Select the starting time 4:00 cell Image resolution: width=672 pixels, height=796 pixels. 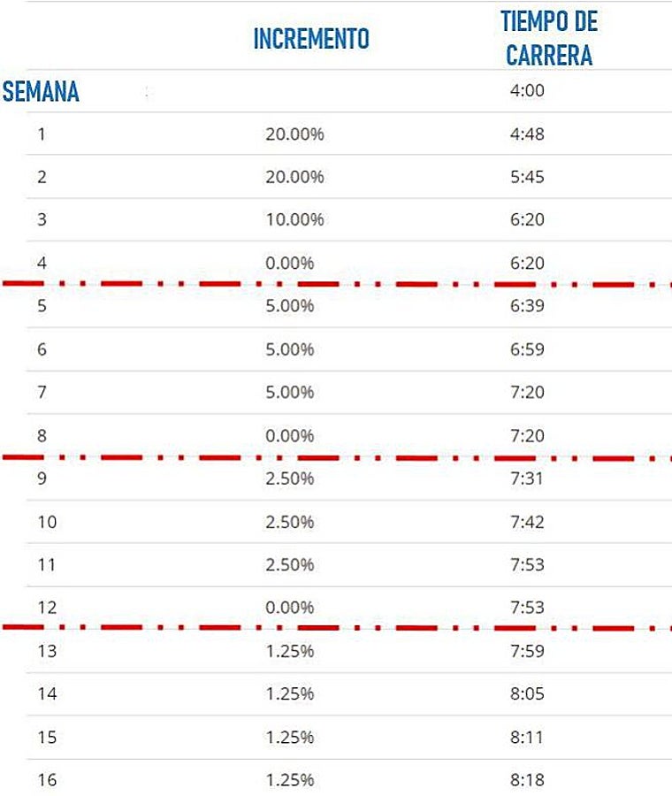coord(527,91)
